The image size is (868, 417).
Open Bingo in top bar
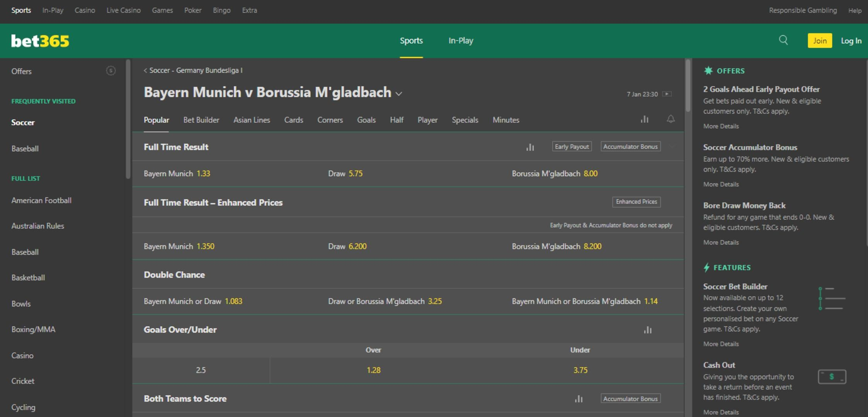(221, 10)
